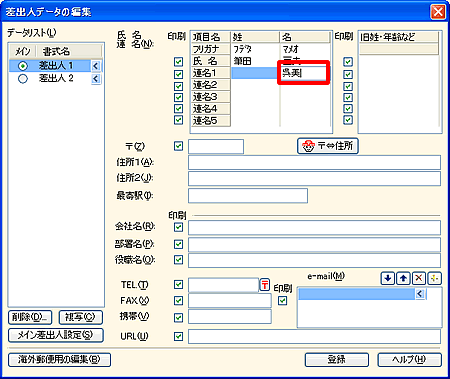The height and width of the screenshot is (379, 450).
Task: Click the postal code 〒(Z) input field
Action: click(216, 146)
